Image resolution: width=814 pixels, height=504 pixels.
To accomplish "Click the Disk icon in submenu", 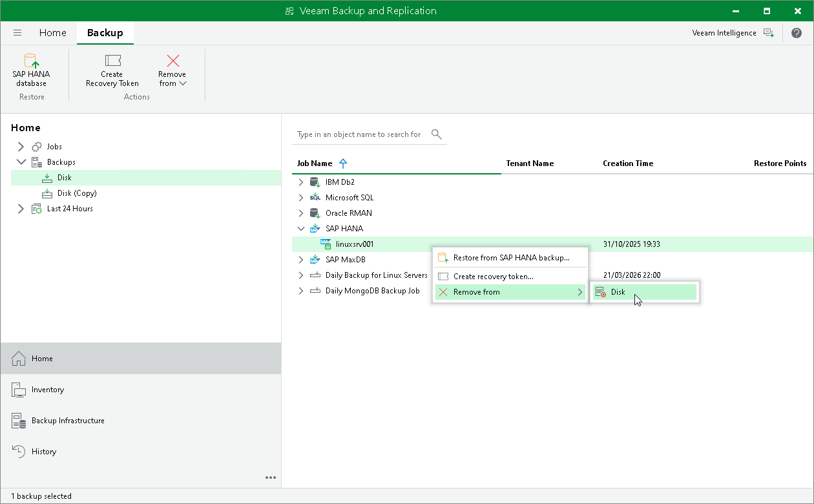I will [600, 292].
